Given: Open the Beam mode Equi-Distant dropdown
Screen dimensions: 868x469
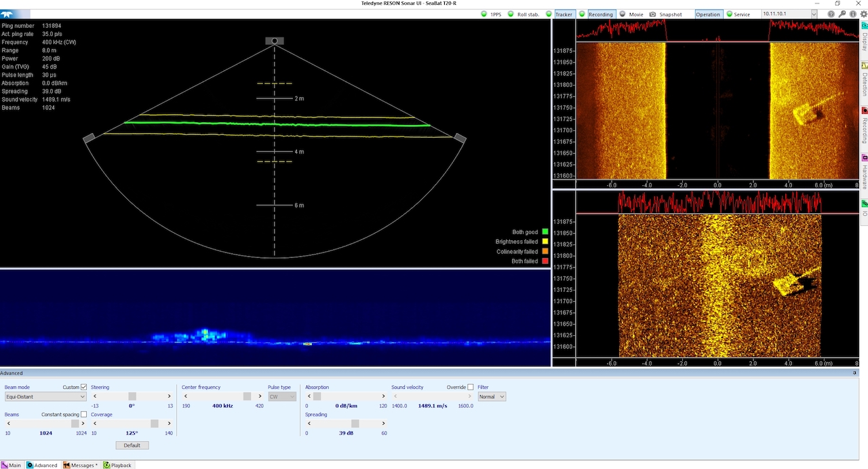Looking at the screenshot, I should pyautogui.click(x=45, y=396).
